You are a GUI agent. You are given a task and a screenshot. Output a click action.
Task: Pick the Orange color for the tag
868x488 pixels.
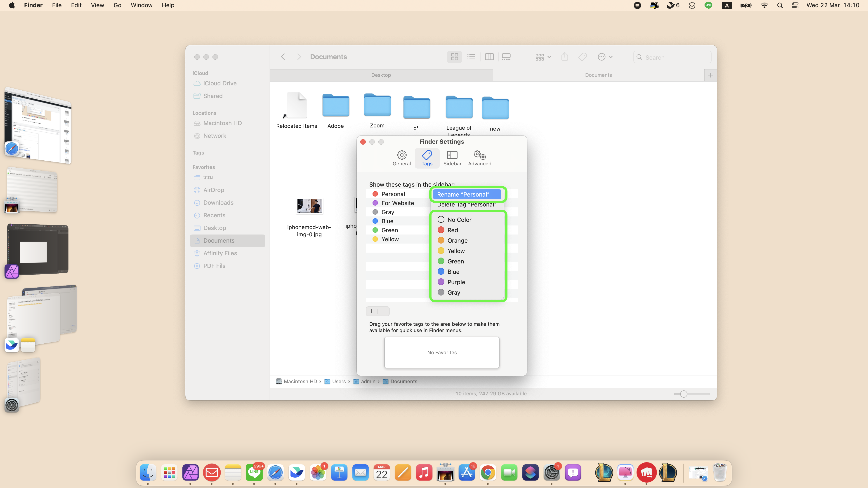457,240
